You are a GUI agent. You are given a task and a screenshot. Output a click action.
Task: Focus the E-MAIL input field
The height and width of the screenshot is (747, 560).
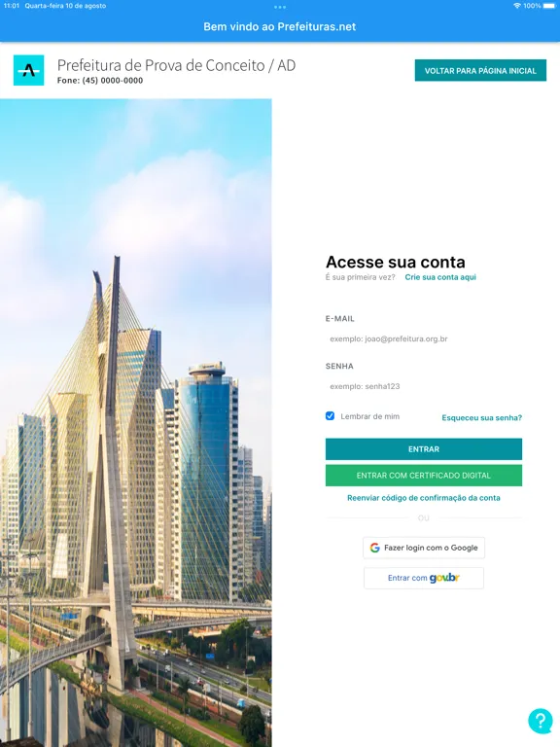424,339
